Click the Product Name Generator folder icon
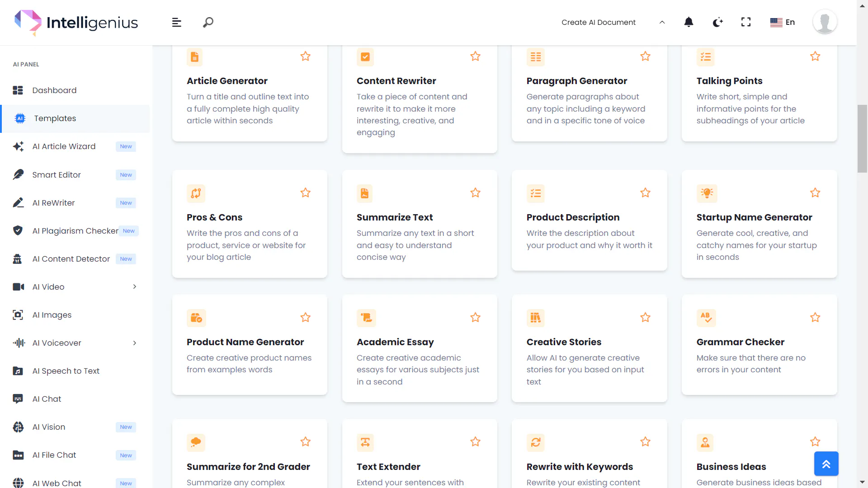 [x=196, y=318]
